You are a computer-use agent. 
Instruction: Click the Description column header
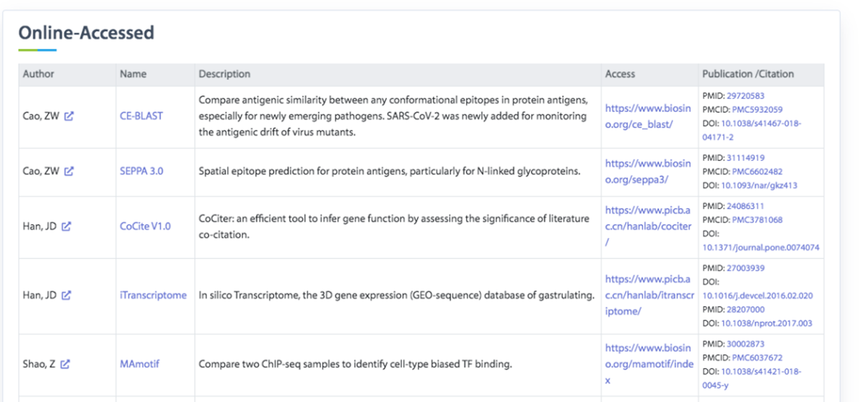[x=224, y=74]
